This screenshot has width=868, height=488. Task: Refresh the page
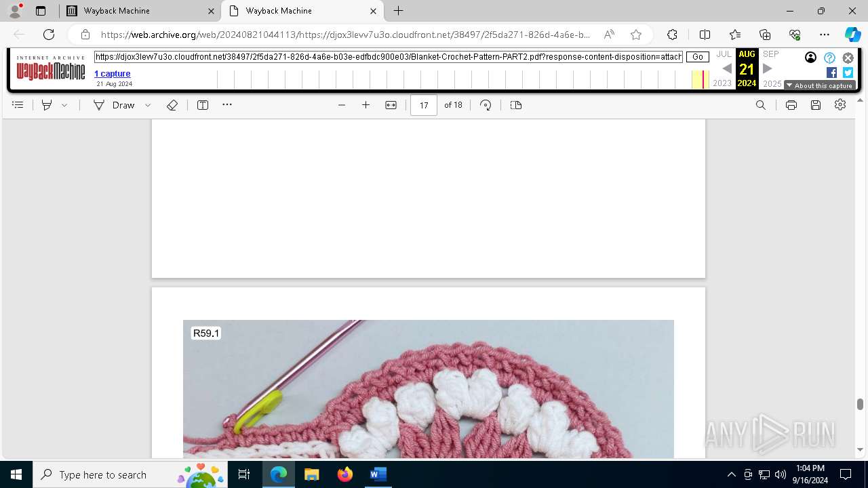(x=49, y=35)
